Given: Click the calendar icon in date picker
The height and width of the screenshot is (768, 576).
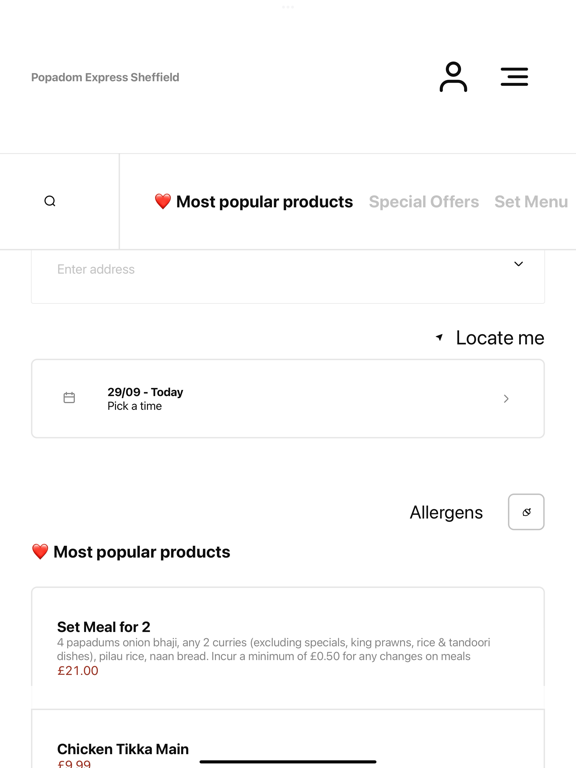Looking at the screenshot, I should tap(70, 398).
